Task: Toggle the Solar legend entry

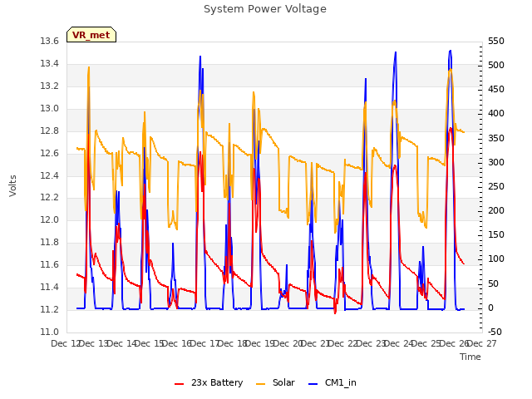Action: 275,382
